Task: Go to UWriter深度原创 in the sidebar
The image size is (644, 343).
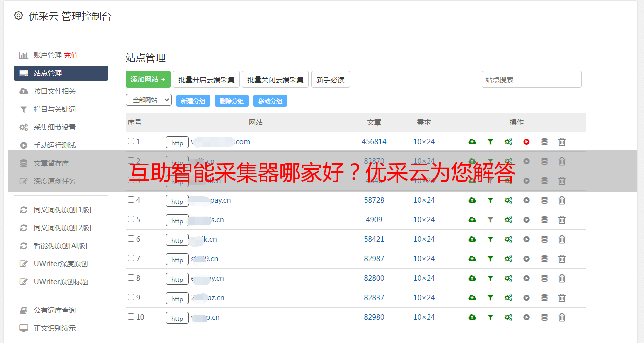Action: click(x=60, y=264)
